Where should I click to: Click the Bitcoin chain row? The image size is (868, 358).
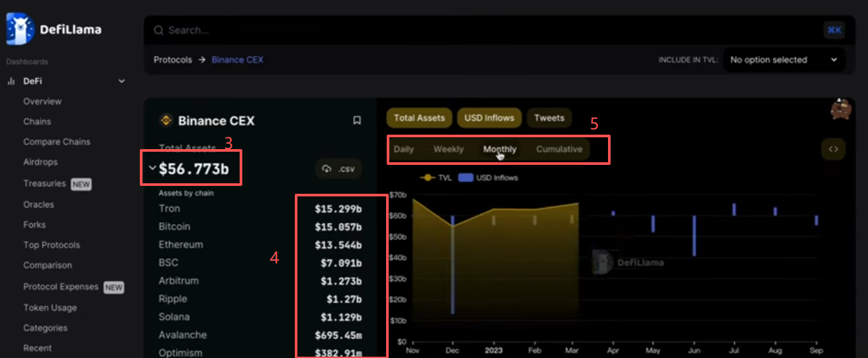pos(260,227)
